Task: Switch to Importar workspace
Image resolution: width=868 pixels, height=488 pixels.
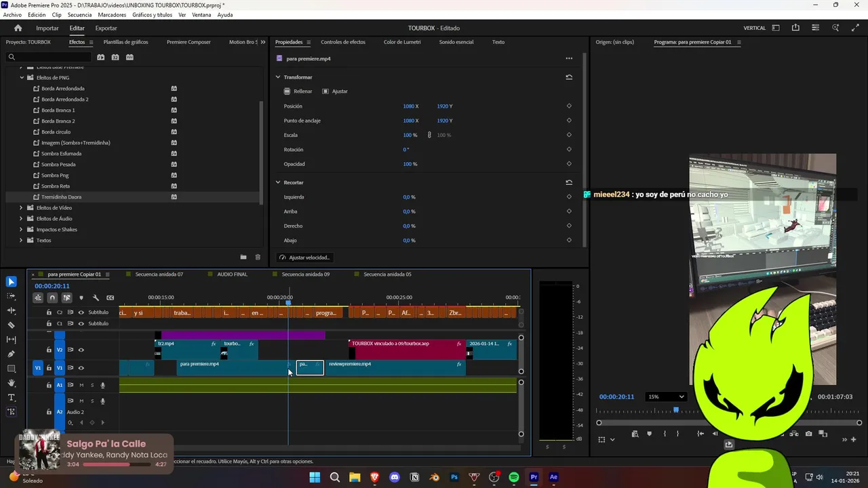Action: [x=47, y=28]
